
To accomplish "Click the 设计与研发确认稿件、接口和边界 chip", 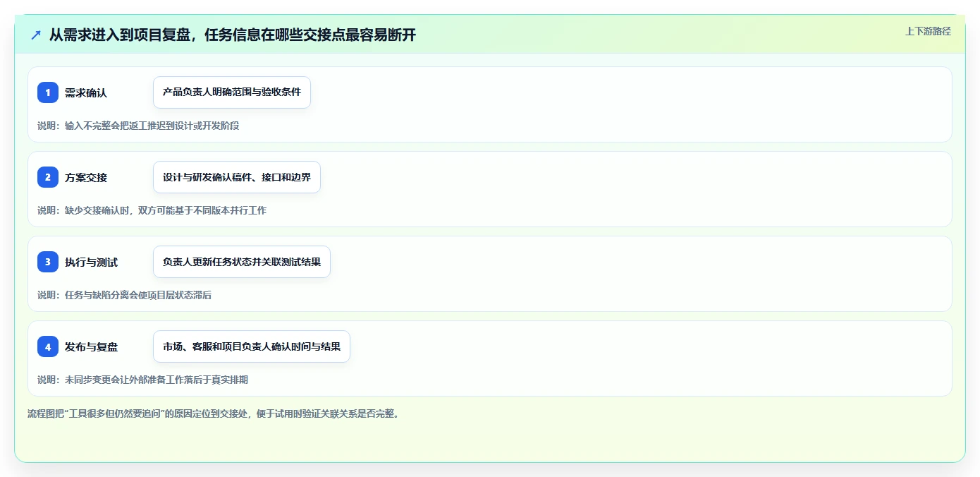I will [237, 177].
